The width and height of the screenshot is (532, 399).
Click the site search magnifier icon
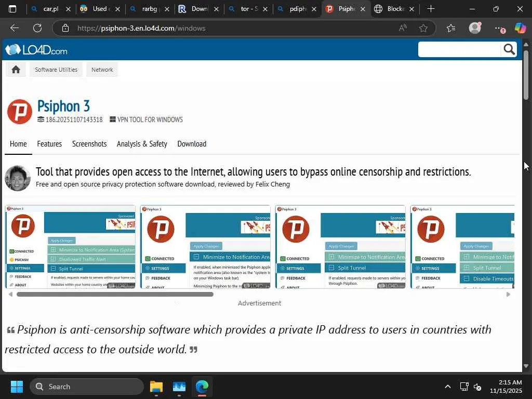click(x=509, y=49)
